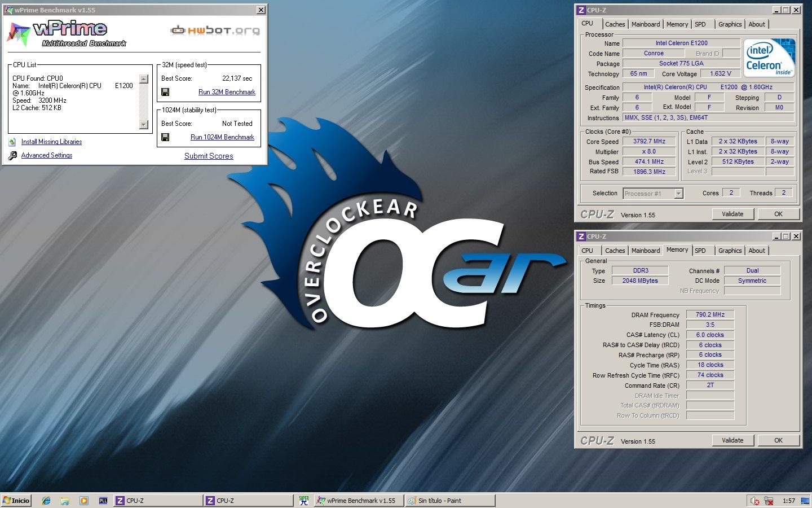The height and width of the screenshot is (508, 812).
Task: Switch to Graphics tab in bottom CPU-Z window
Action: 730,251
